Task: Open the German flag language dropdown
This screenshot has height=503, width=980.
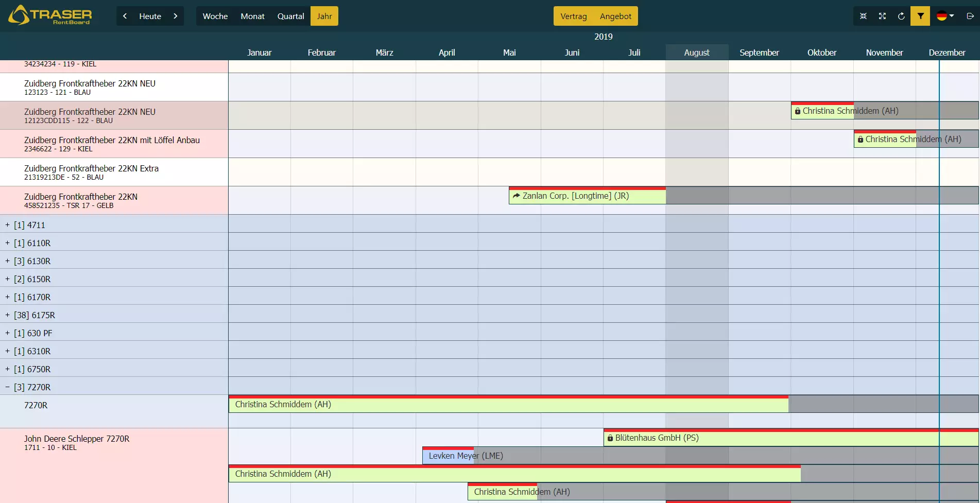Action: pyautogui.click(x=945, y=16)
